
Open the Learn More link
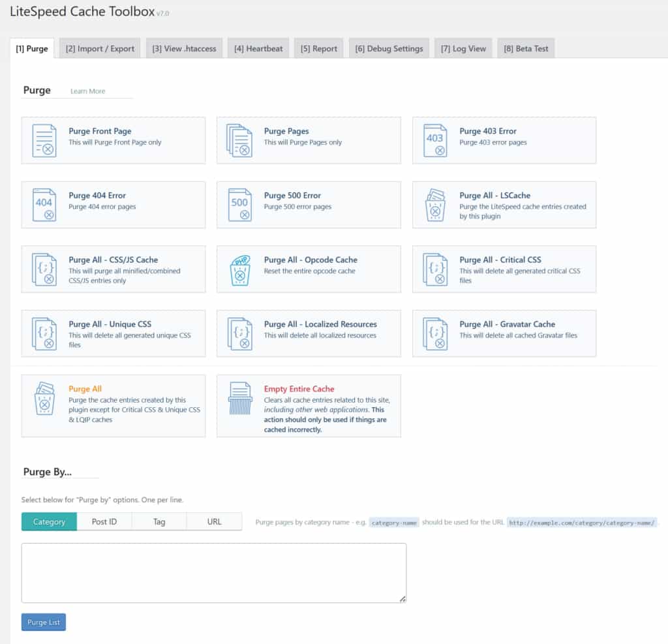coord(87,91)
